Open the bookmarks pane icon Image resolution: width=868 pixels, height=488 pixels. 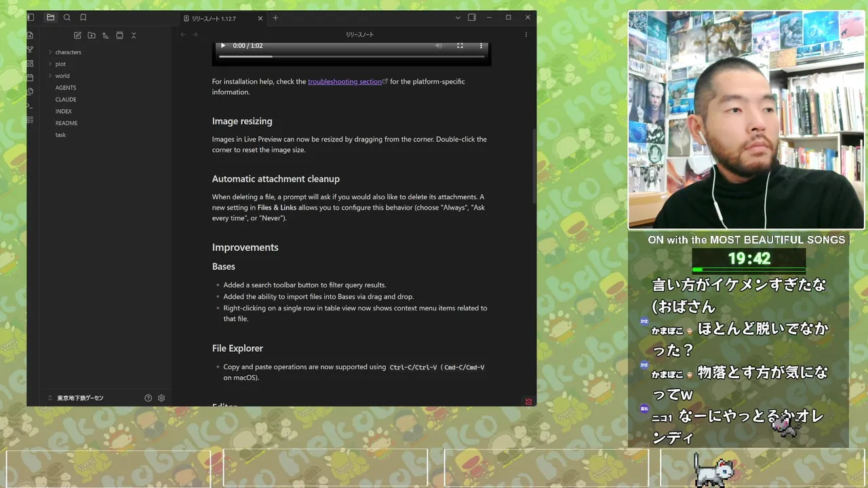(83, 18)
